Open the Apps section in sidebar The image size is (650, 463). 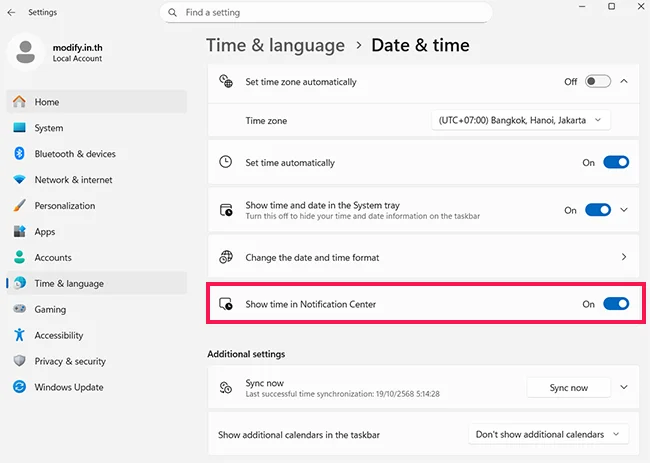click(x=45, y=232)
